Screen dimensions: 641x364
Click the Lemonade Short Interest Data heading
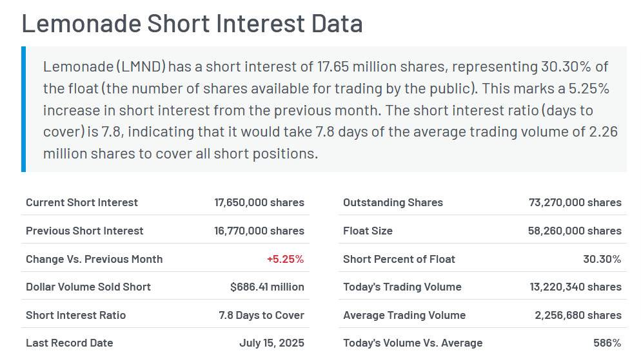(x=192, y=24)
